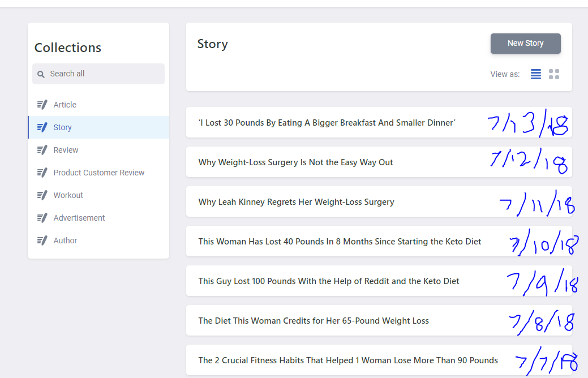This screenshot has height=378, width=588.
Task: Switch to grid view layout
Action: (x=553, y=74)
